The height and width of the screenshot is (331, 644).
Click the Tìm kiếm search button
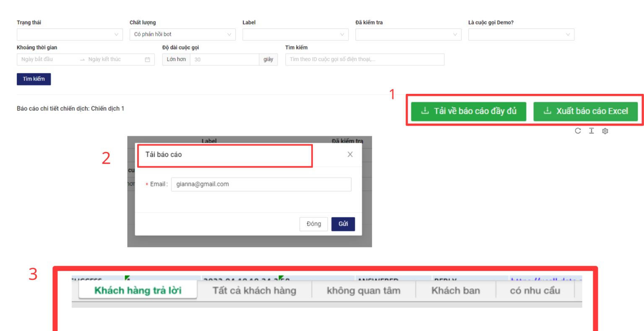34,79
